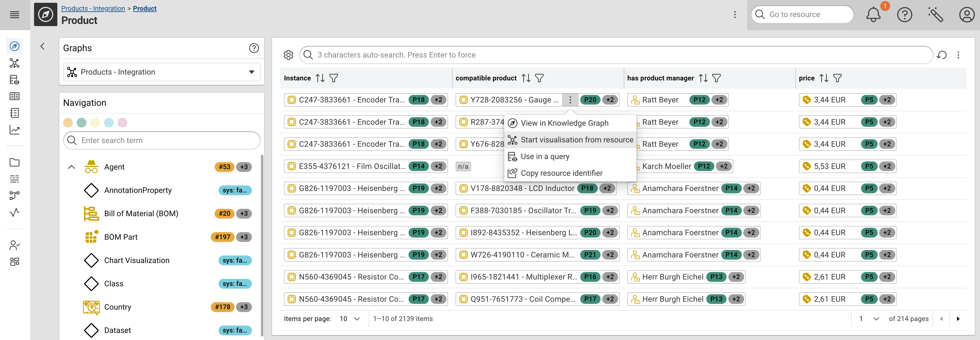Open the user account icon top right
Viewport: 980px width, 340px height.
pyautogui.click(x=967, y=15)
